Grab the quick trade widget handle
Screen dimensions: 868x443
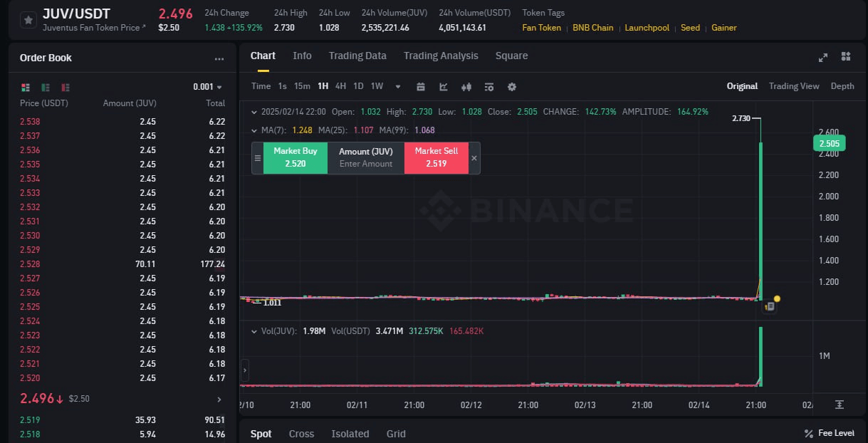click(x=258, y=158)
